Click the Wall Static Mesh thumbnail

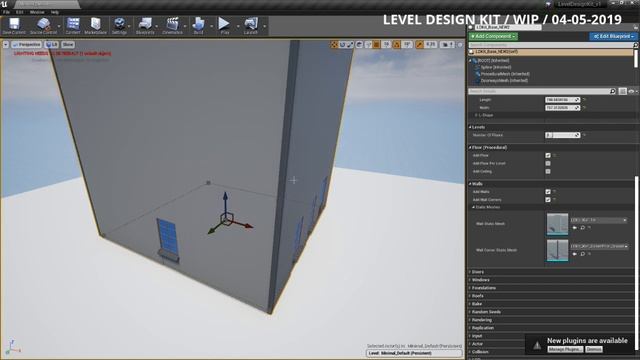[x=558, y=224]
